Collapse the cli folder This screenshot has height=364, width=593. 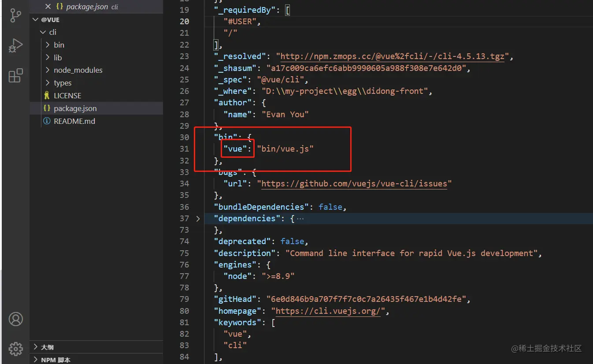click(x=42, y=32)
